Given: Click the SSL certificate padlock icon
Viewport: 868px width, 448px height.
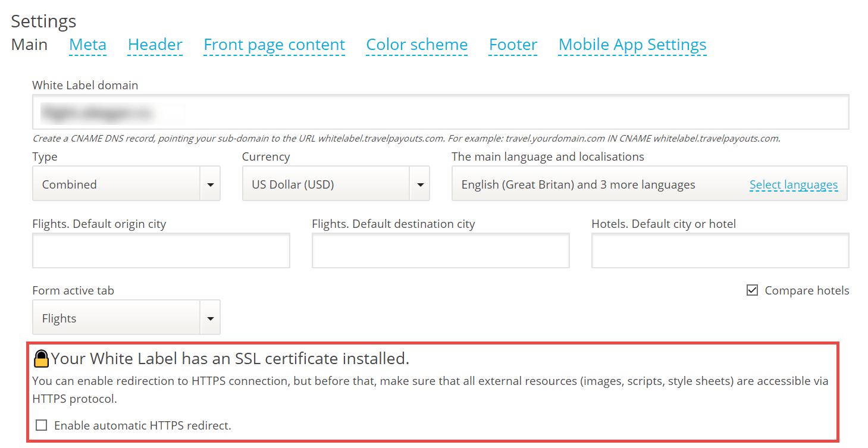Looking at the screenshot, I should tap(41, 358).
